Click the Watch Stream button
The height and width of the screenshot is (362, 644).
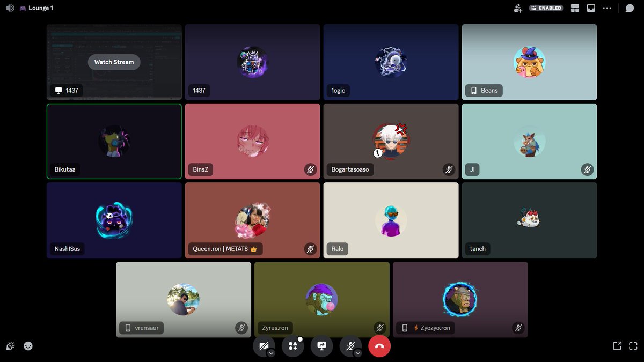click(x=114, y=62)
